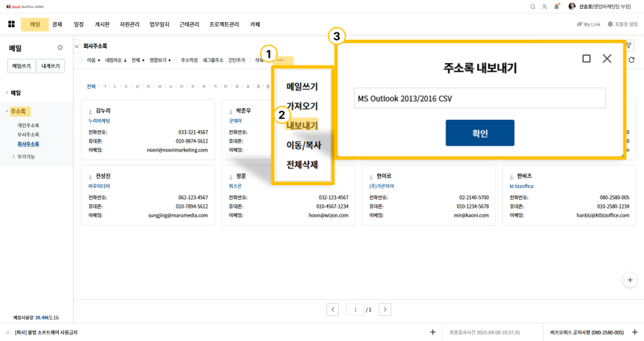Viewport: 644px width, 341px height.
Task: Click the 확인 confirm button
Action: click(x=480, y=133)
